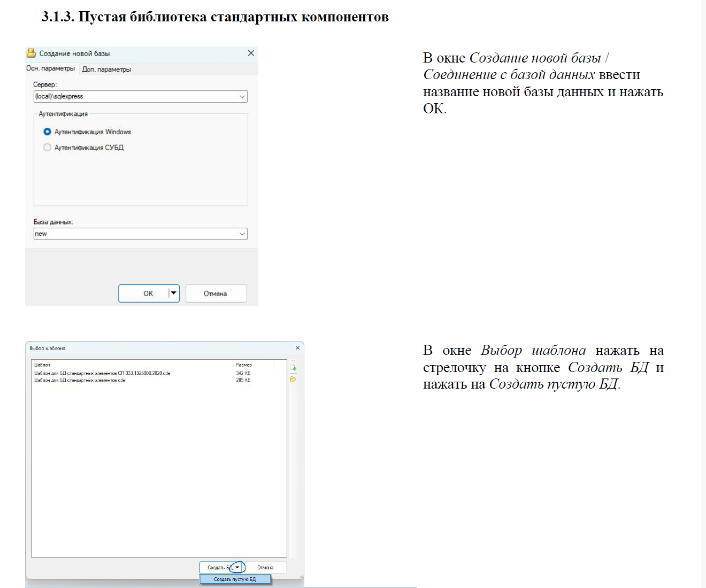Click Отмена in Создание новой базы dialog
706x588 pixels.
click(x=216, y=293)
